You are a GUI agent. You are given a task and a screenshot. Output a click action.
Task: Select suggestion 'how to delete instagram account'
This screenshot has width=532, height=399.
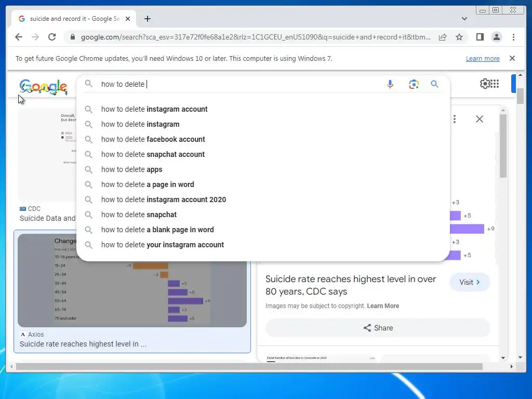click(263, 109)
